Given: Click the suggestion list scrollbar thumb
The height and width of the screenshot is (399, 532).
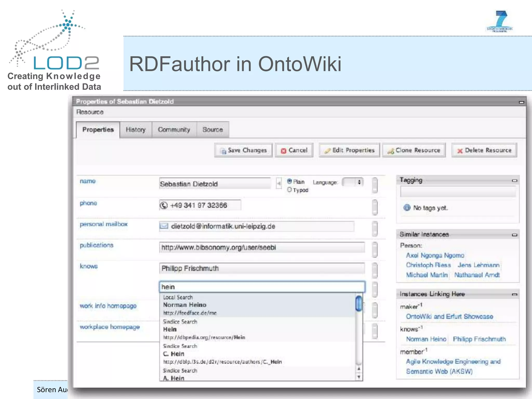Looking at the screenshot, I should [x=359, y=303].
